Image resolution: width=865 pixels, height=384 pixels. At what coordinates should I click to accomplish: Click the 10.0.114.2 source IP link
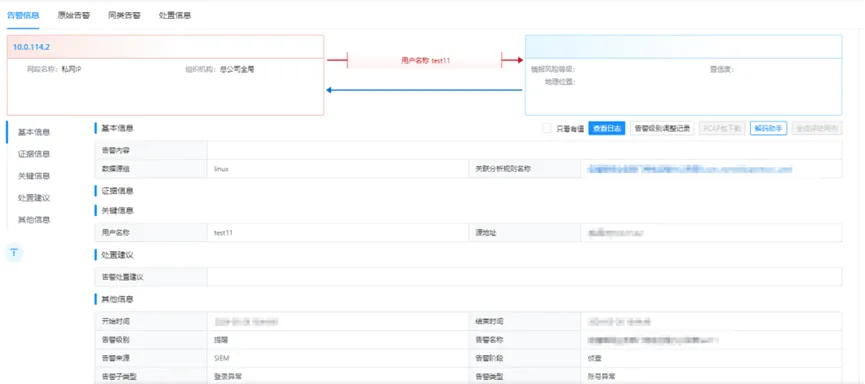[x=31, y=47]
